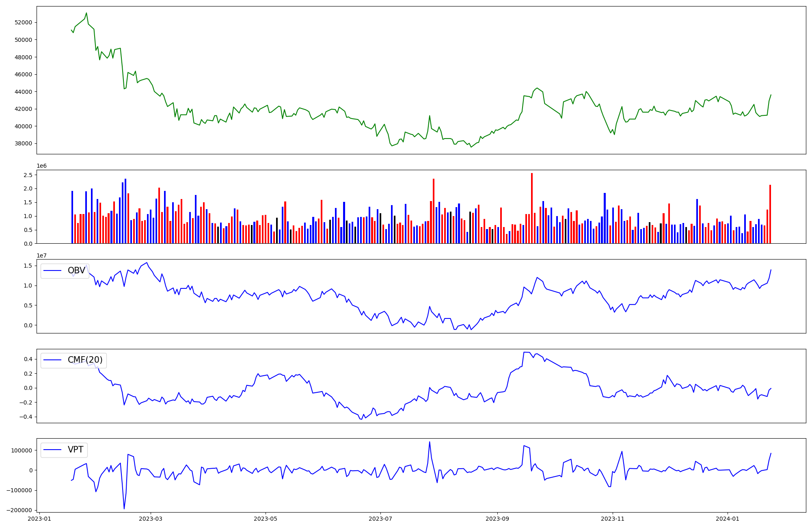Click the 38000 price axis tick label
The height and width of the screenshot is (528, 812).
coord(23,143)
